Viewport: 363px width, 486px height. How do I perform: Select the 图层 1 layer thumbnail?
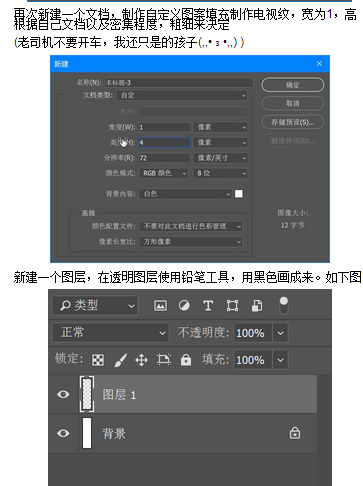(x=87, y=394)
